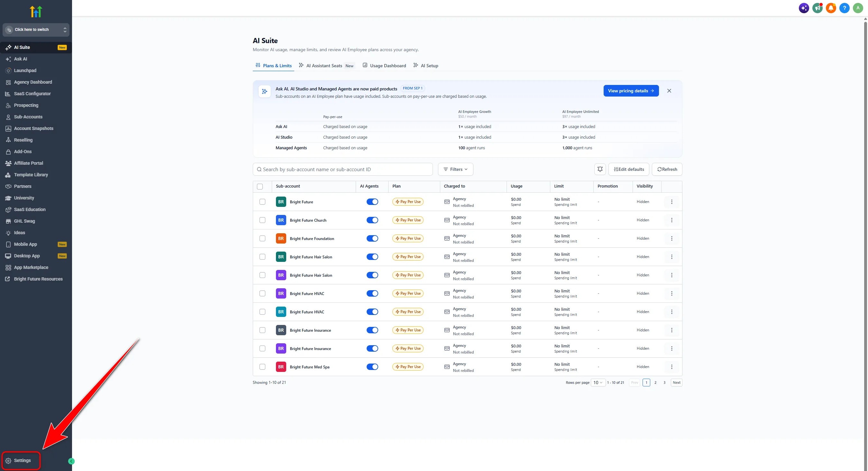Select all sub-accounts header checkbox
The height and width of the screenshot is (471, 868).
click(260, 187)
